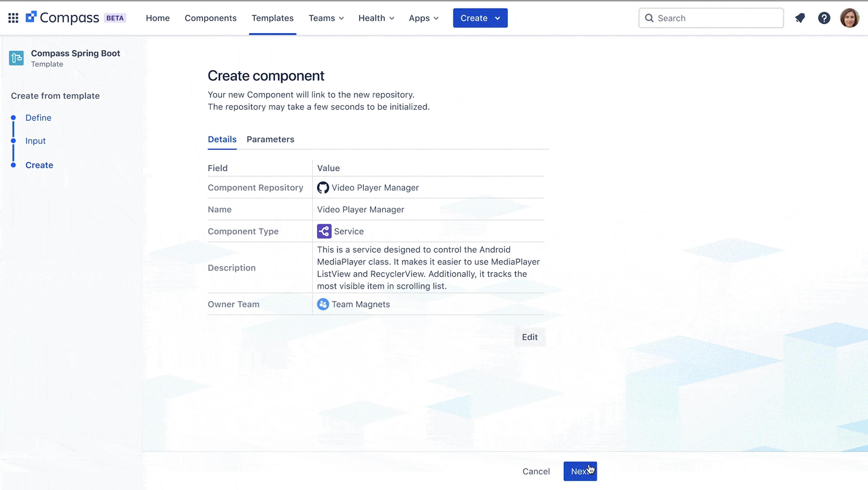
Task: Open the user profile avatar
Action: [x=849, y=18]
